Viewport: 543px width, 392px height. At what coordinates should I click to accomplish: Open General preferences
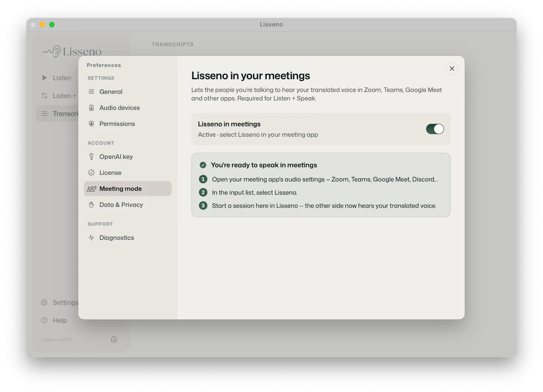click(x=128, y=92)
